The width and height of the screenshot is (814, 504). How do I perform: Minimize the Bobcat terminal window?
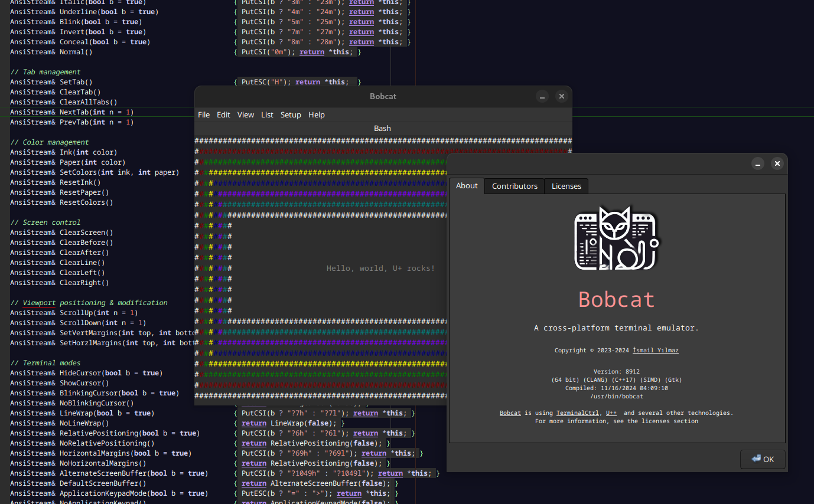[x=542, y=96]
